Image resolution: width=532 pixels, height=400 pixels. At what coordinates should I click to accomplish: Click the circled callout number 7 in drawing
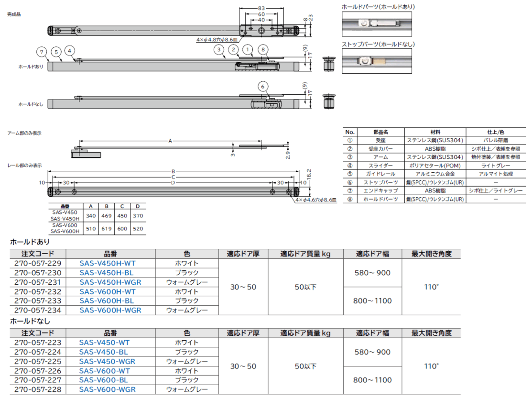point(42,52)
